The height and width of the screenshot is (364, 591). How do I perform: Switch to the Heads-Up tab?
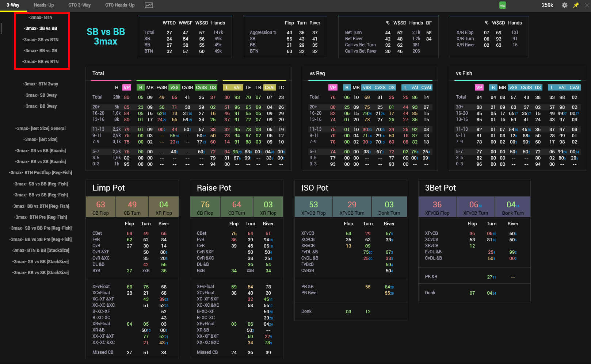(x=44, y=5)
